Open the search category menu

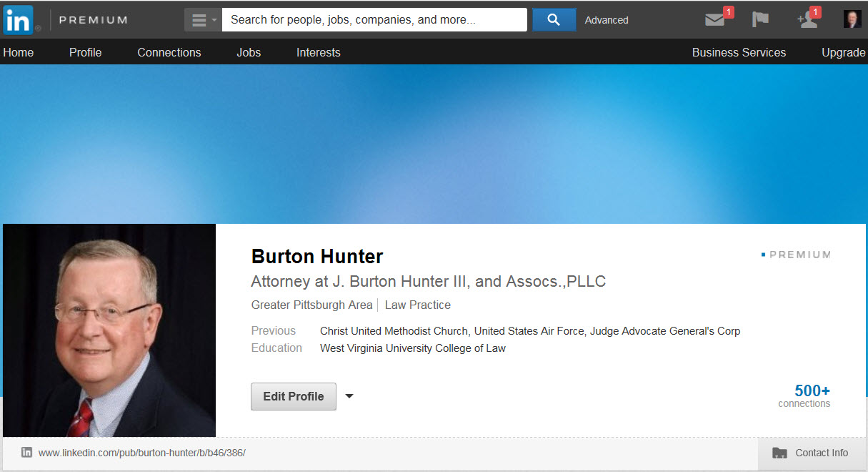click(203, 20)
